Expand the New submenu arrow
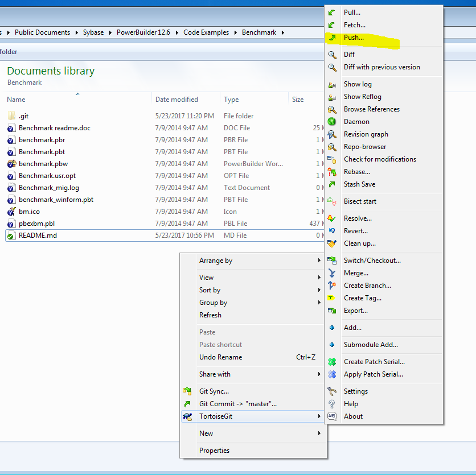Image resolution: width=476 pixels, height=475 pixels. [x=319, y=433]
